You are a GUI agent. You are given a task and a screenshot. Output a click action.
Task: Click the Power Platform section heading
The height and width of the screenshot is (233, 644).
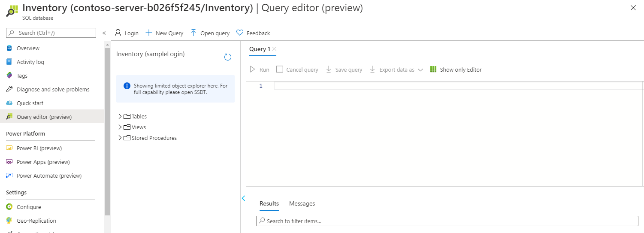(x=25, y=133)
